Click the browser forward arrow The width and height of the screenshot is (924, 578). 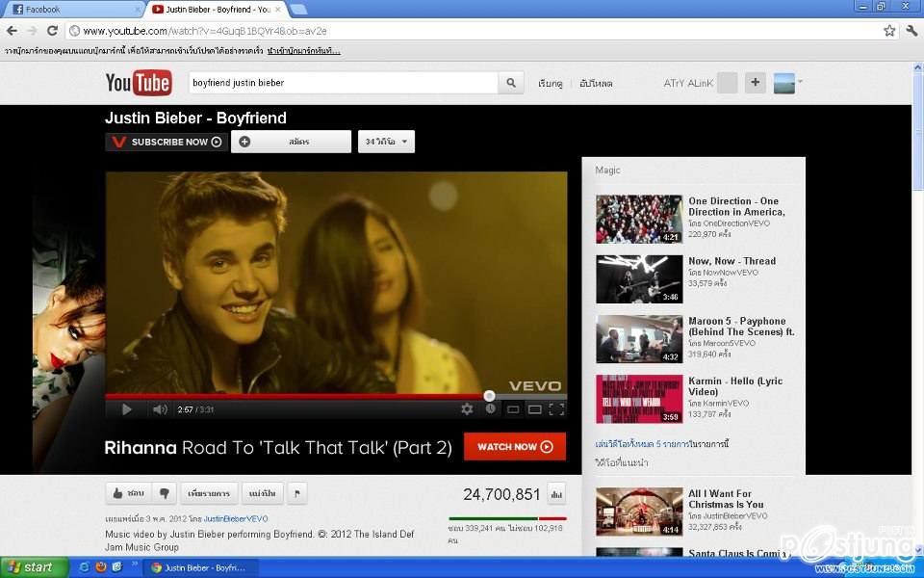[x=33, y=31]
